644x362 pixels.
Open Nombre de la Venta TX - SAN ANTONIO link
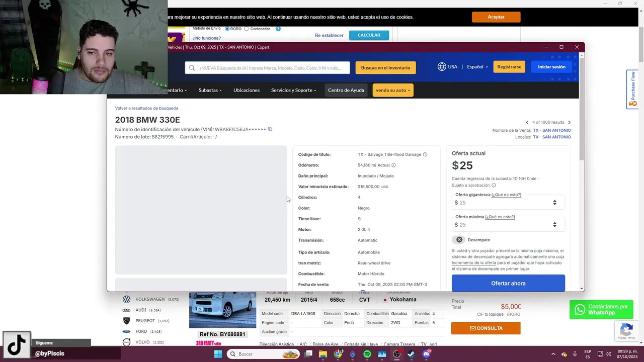coord(552,130)
